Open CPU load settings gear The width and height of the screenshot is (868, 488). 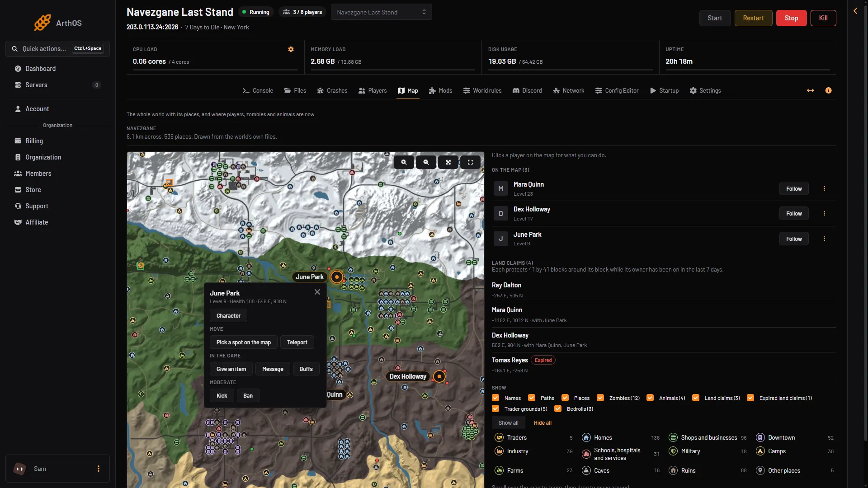click(x=291, y=49)
